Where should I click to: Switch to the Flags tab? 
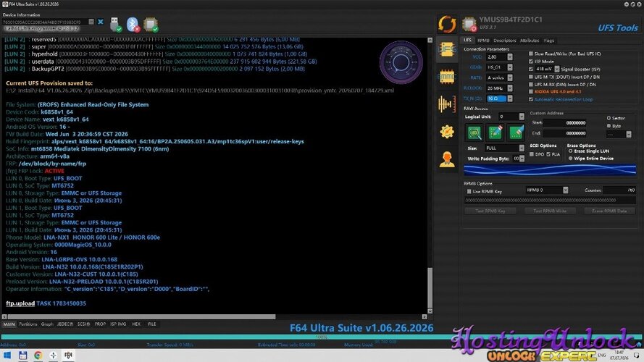click(549, 41)
